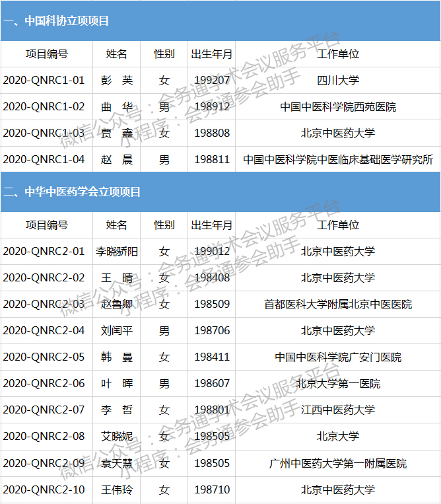
Task: Click the name cell 李 哲
Action: [x=117, y=410]
